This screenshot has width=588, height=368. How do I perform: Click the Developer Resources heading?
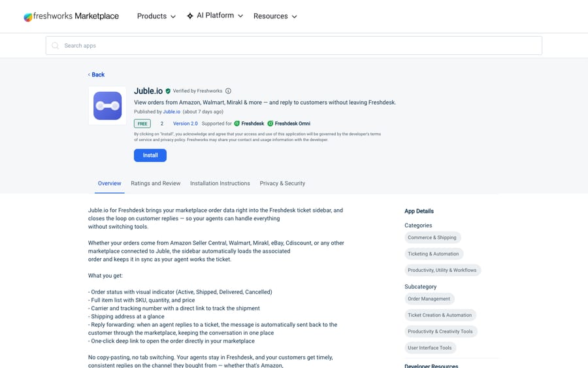tap(431, 366)
